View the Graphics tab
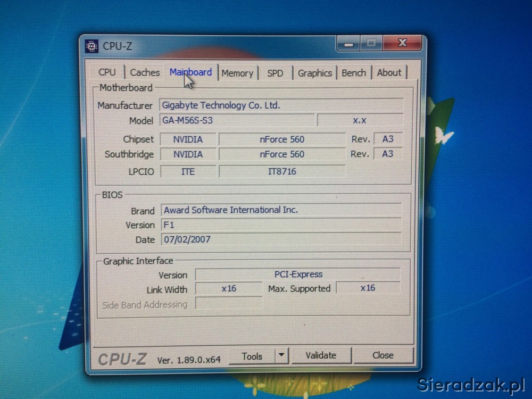 pyautogui.click(x=315, y=73)
